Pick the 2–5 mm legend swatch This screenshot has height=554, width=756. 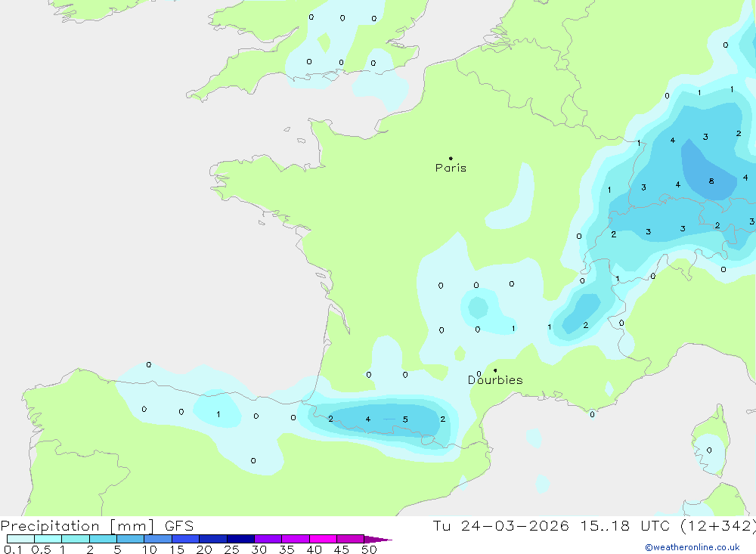tap(103, 539)
